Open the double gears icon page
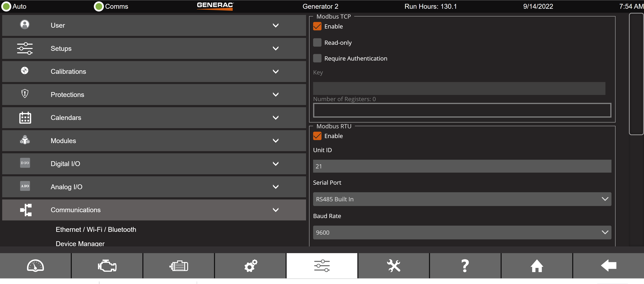The width and height of the screenshot is (644, 284). (x=250, y=266)
